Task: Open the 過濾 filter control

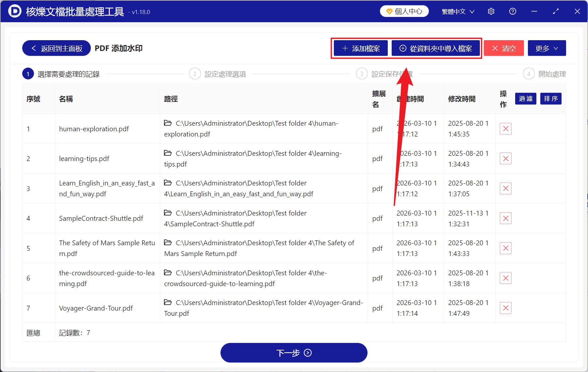Action: (525, 99)
